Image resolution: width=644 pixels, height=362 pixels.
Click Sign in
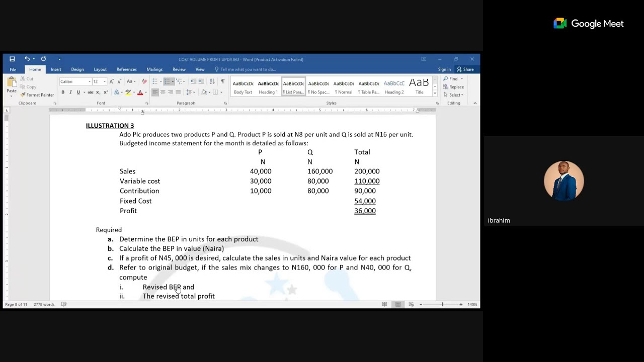tap(444, 69)
